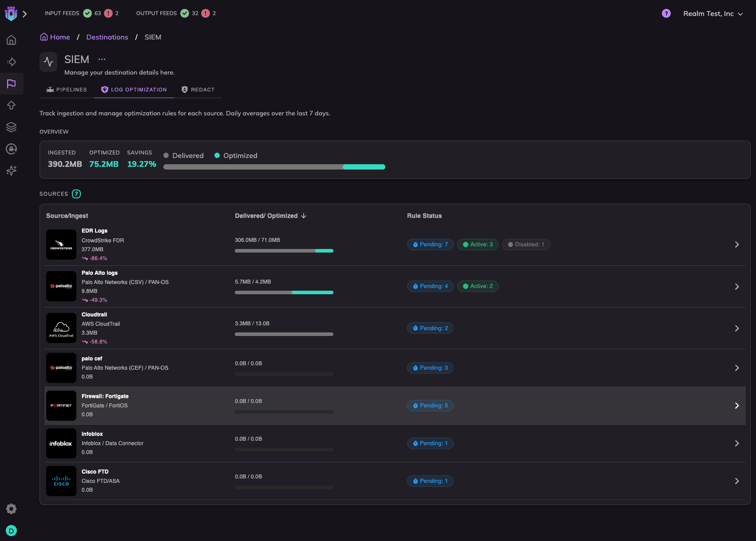Click Palo Alto logs Active: 2 badge
The image size is (756, 541).
pyautogui.click(x=478, y=286)
